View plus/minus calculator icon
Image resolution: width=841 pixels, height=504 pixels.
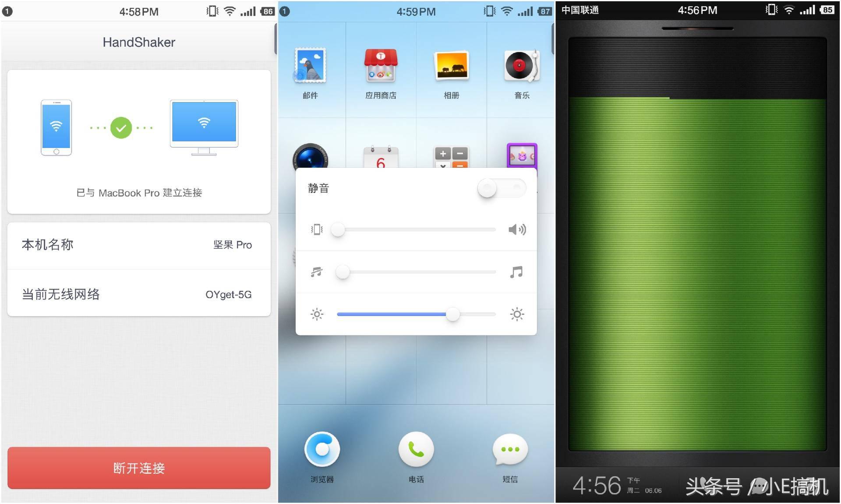pos(452,158)
